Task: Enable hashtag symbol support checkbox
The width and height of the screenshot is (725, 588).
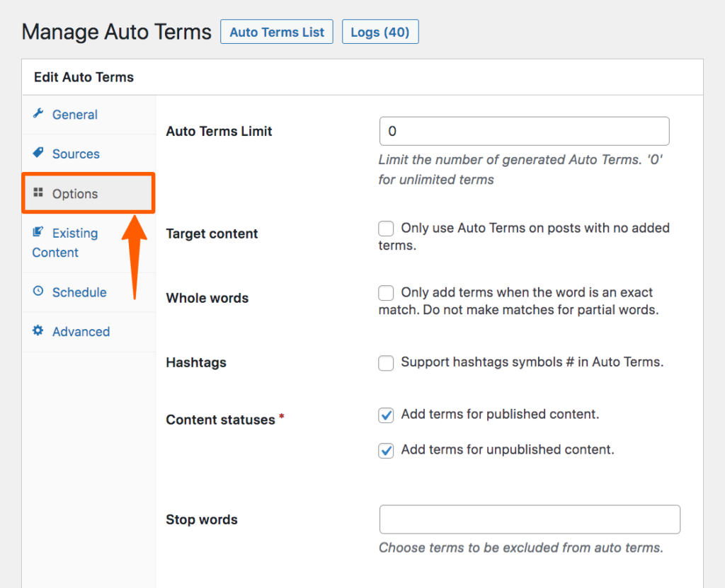Action: click(x=386, y=363)
